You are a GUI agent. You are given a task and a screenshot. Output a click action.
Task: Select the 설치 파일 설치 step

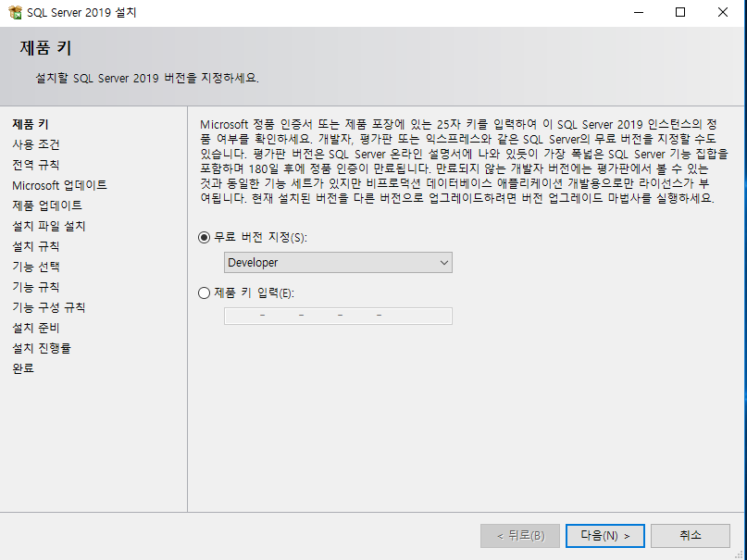(x=48, y=226)
